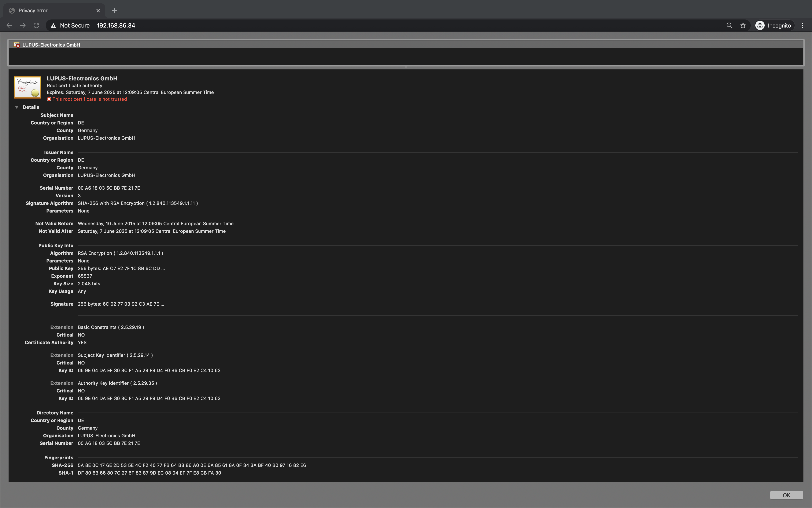This screenshot has height=508, width=812.
Task: Click the 'Expires: Saturday, 7 June 2025' line
Action: [130, 92]
